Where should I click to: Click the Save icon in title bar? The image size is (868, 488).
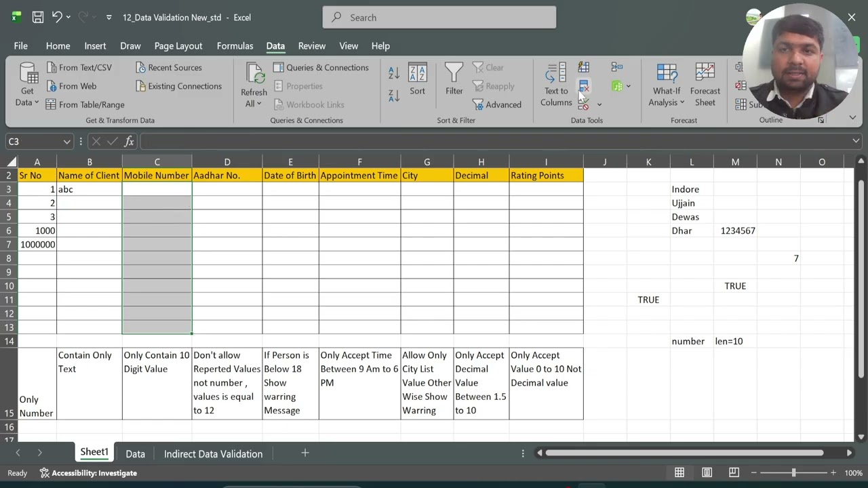[38, 18]
